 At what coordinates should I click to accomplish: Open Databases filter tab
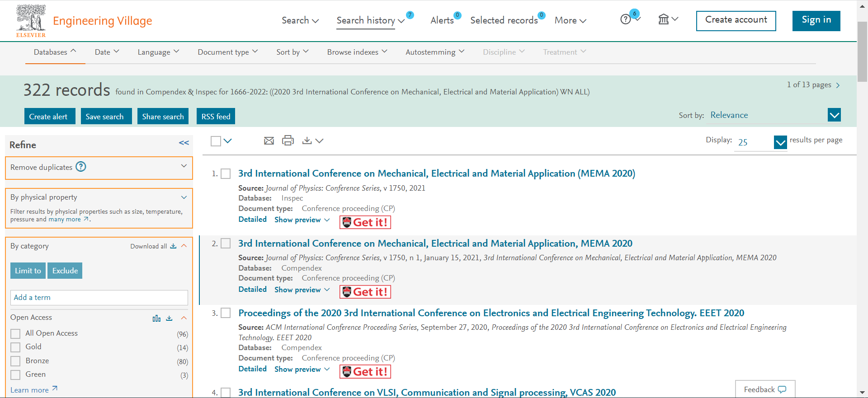coord(55,52)
